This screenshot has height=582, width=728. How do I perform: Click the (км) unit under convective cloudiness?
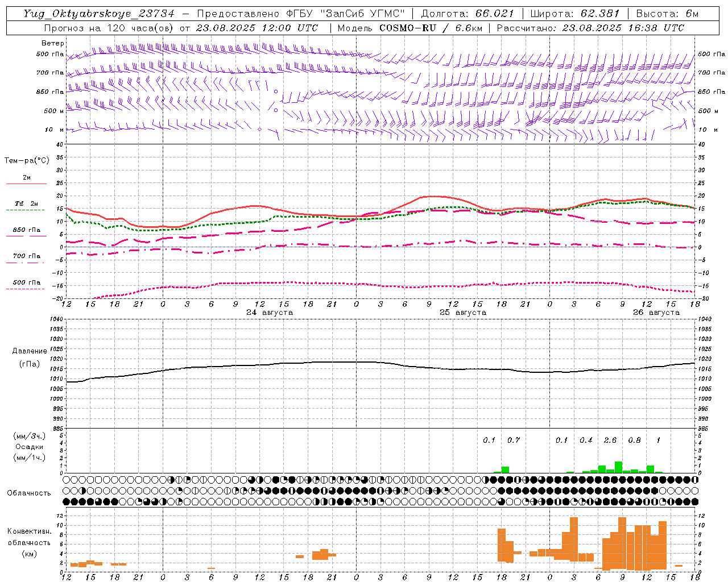[29, 554]
